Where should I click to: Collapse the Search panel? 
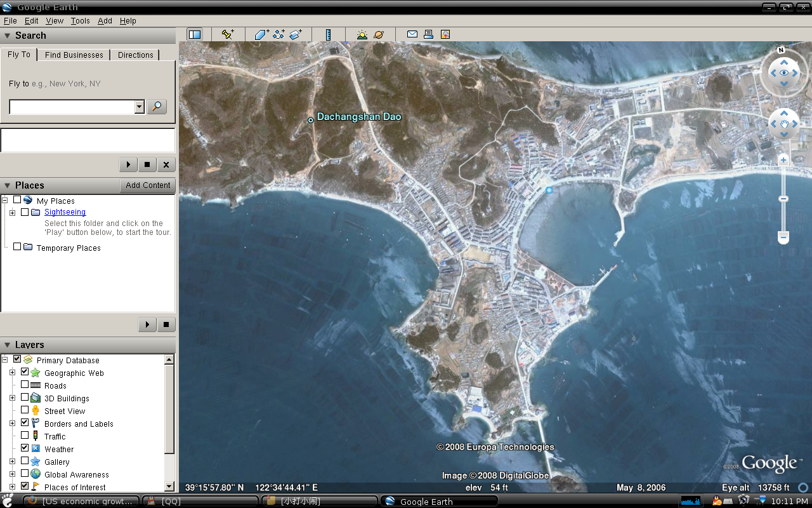(x=8, y=36)
